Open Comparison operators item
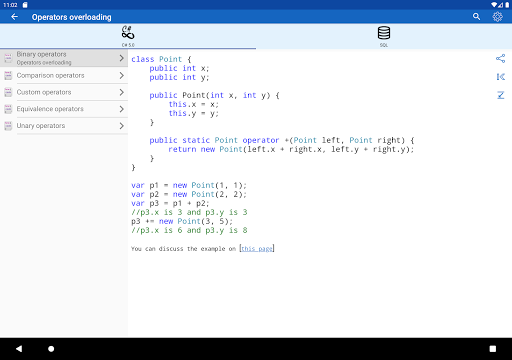Viewport: 512px width, 360px height. pyautogui.click(x=64, y=75)
